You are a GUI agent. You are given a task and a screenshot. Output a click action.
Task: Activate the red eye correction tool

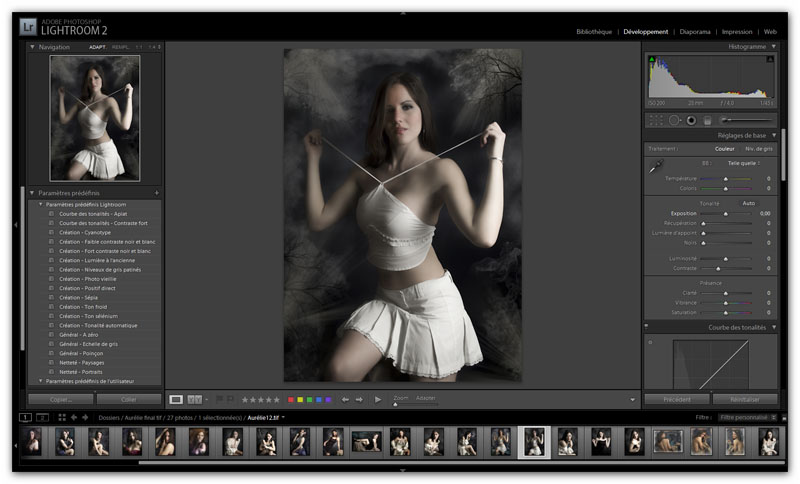click(692, 120)
